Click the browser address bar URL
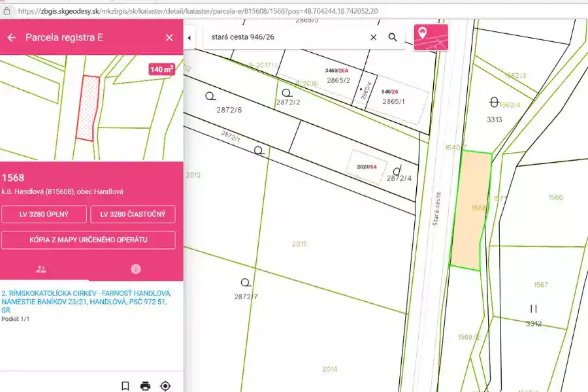588x392 pixels. pyautogui.click(x=196, y=11)
